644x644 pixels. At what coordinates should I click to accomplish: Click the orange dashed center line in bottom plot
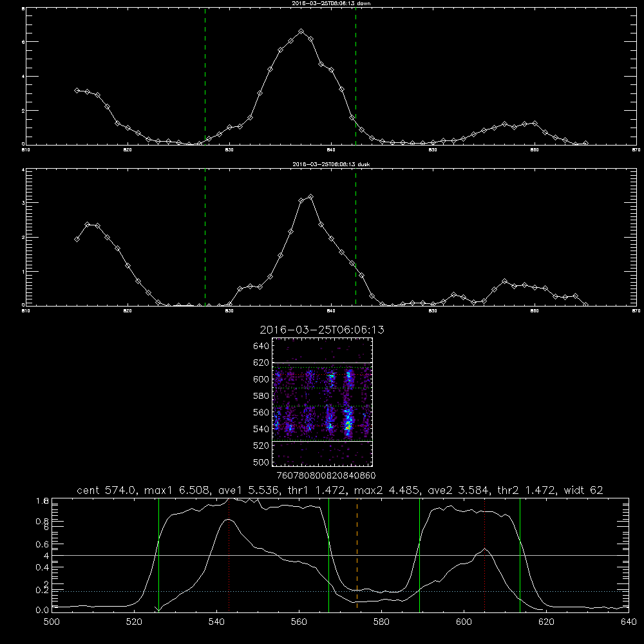coord(357,555)
